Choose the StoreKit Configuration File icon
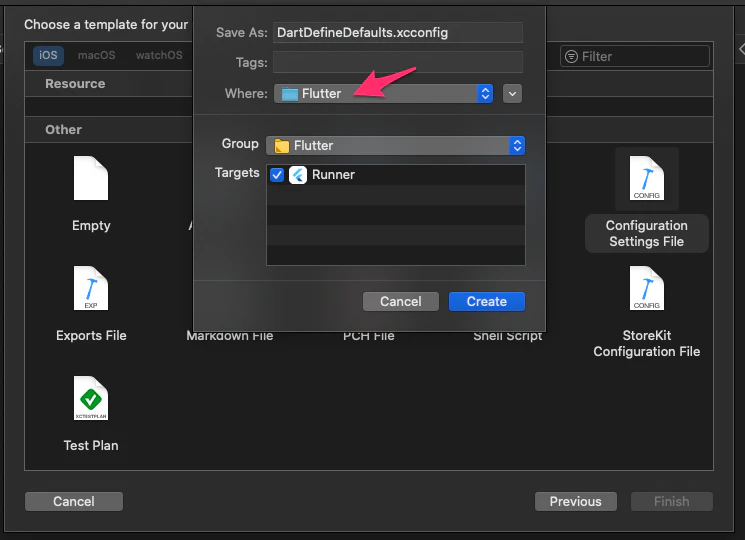 click(647, 288)
